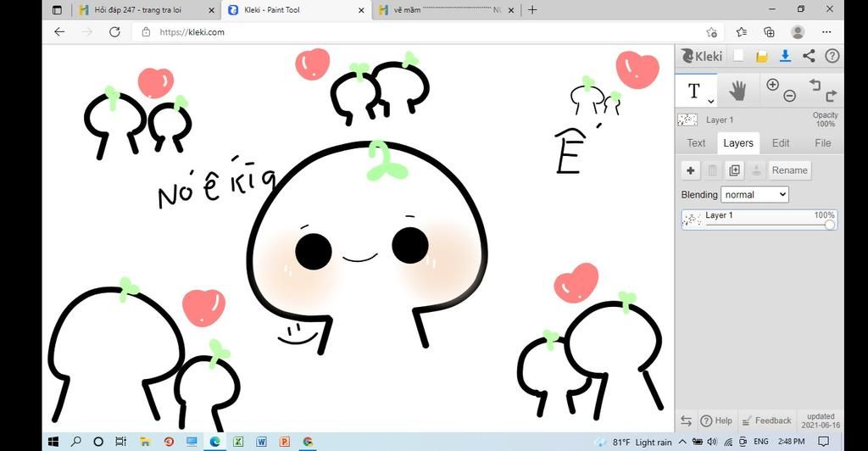Open Kleki help question mark icon
This screenshot has width=868, height=451.
(832, 56)
